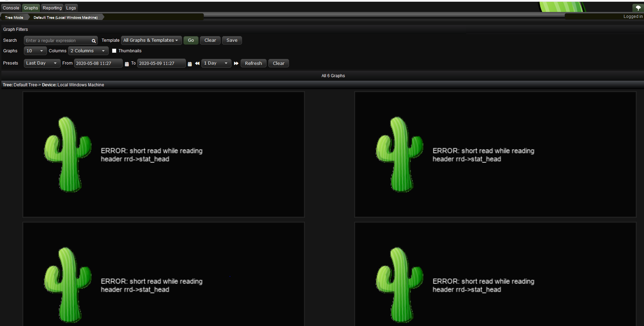Click the bottom-right graph error image
This screenshot has width=644, height=326.
pyautogui.click(x=495, y=274)
